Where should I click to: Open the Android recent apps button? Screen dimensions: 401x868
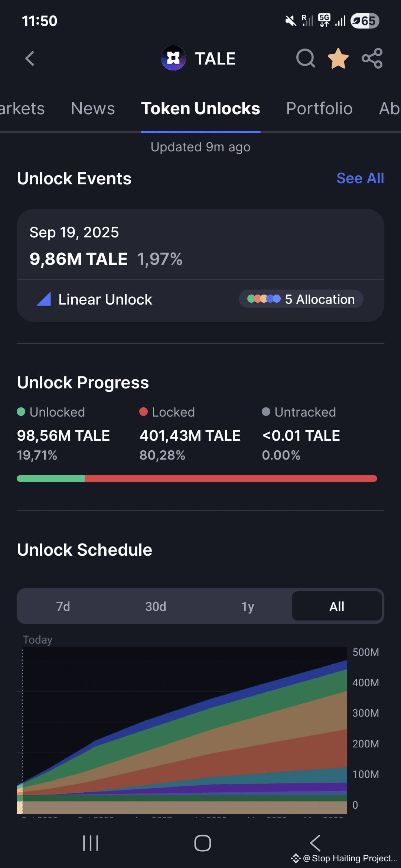click(91, 843)
